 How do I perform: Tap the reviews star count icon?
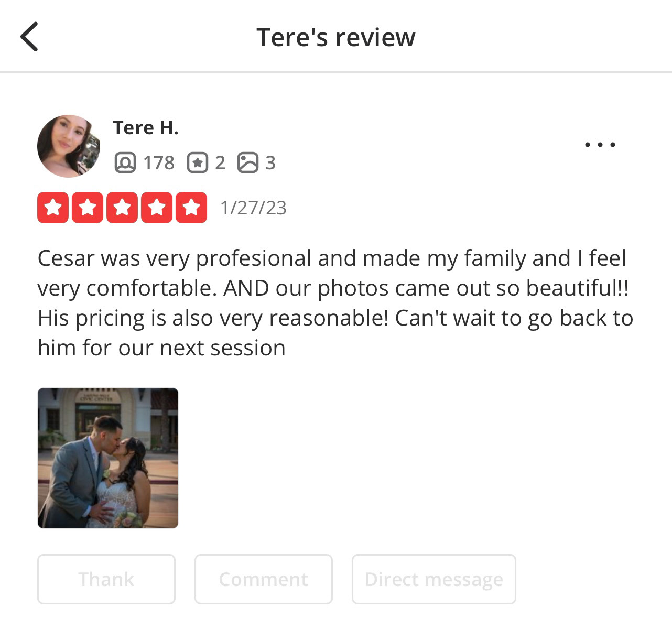click(197, 162)
